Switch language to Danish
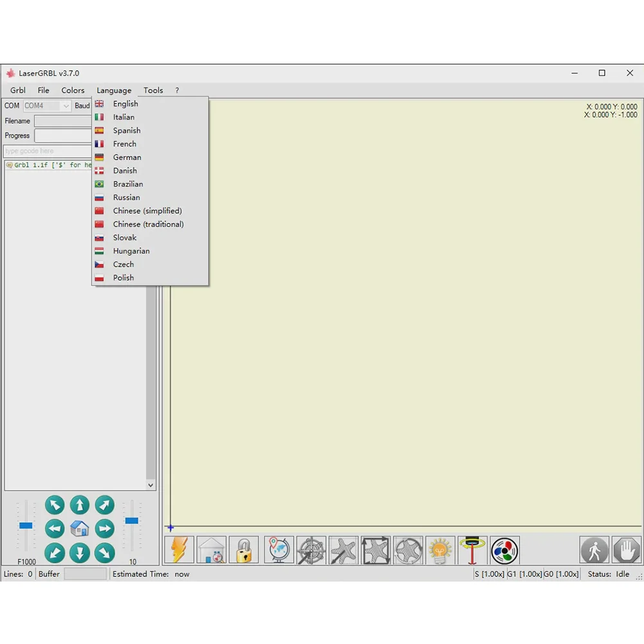 click(x=150, y=171)
